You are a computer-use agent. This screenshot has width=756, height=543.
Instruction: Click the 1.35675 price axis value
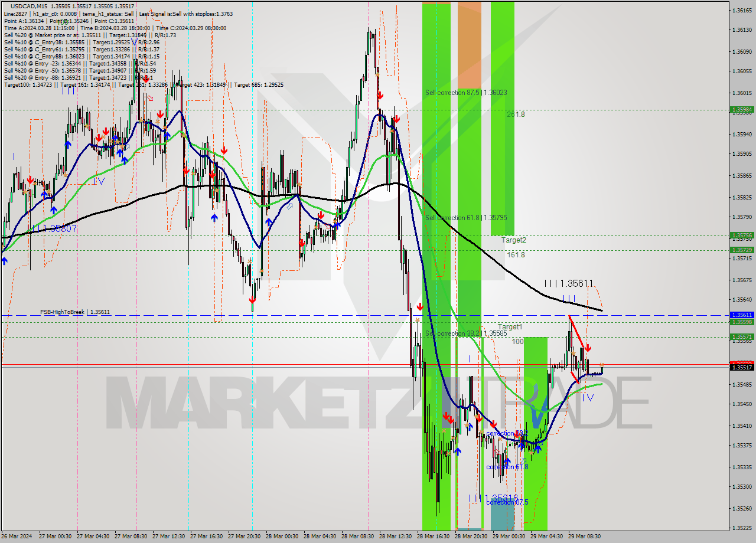742,280
